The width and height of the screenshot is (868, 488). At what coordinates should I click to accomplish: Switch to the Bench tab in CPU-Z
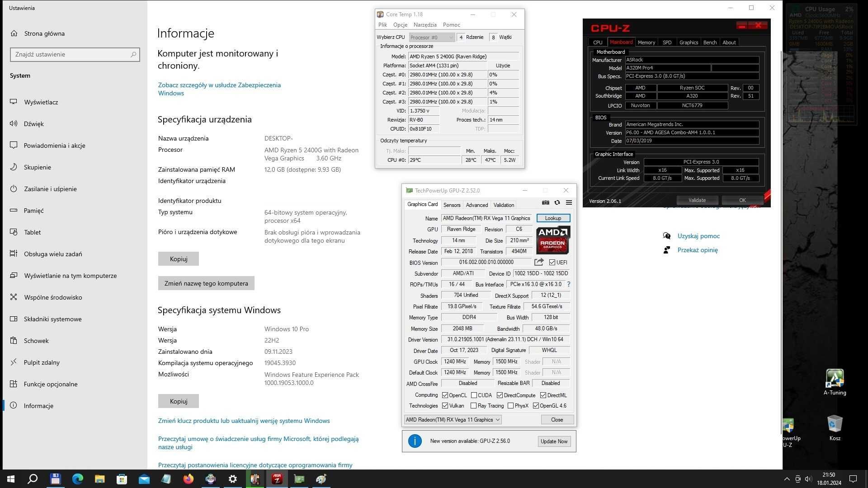(710, 42)
